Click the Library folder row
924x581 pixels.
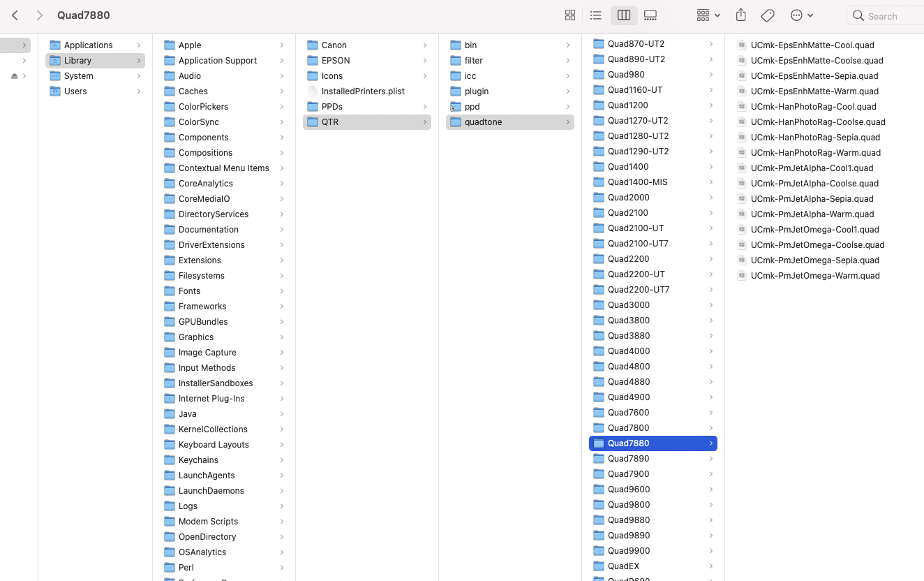click(x=95, y=61)
